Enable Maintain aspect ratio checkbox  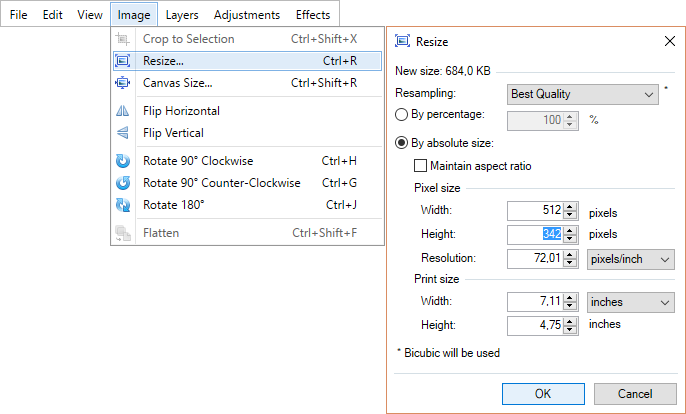(420, 166)
